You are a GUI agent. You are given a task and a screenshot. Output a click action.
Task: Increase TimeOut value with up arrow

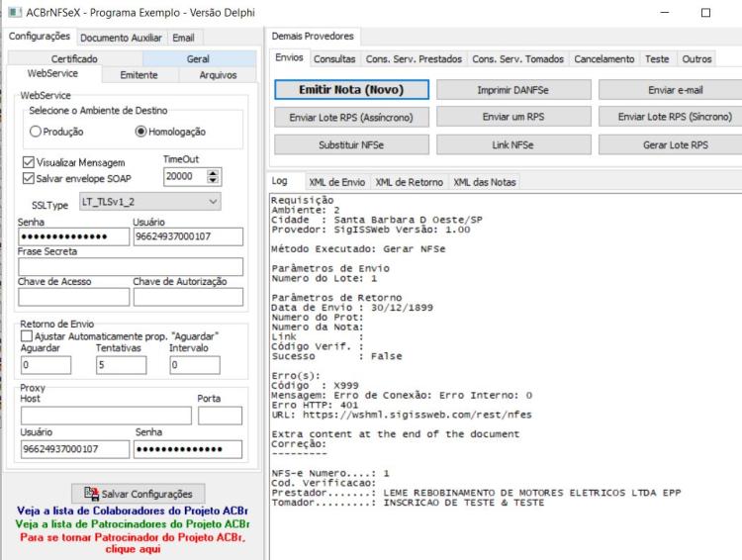click(x=213, y=173)
